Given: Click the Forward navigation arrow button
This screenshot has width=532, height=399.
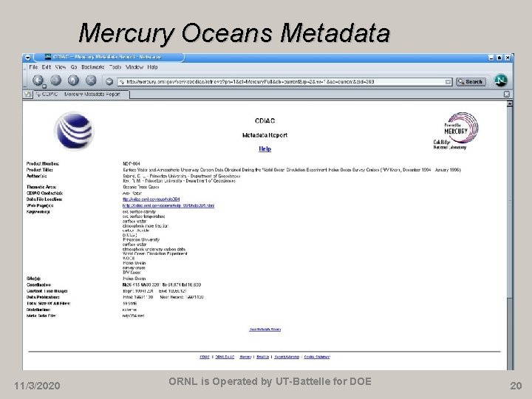Looking at the screenshot, I should point(56,81).
